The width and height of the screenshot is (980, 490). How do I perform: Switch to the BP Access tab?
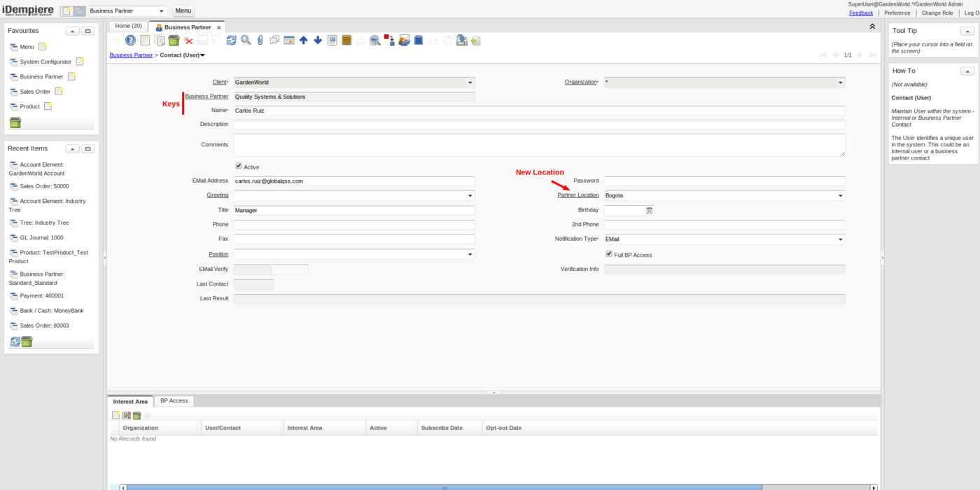[x=174, y=401]
